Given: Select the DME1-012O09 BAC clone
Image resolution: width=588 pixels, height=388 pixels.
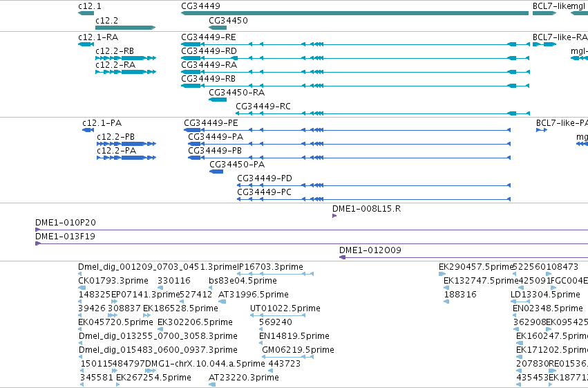Looking at the screenshot, I should click(464, 257).
